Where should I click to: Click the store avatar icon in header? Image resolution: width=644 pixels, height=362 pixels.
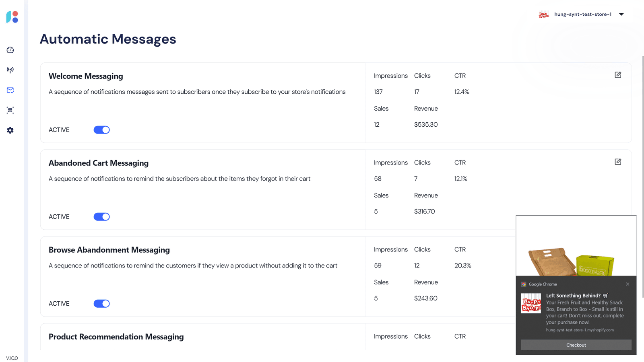click(x=544, y=14)
